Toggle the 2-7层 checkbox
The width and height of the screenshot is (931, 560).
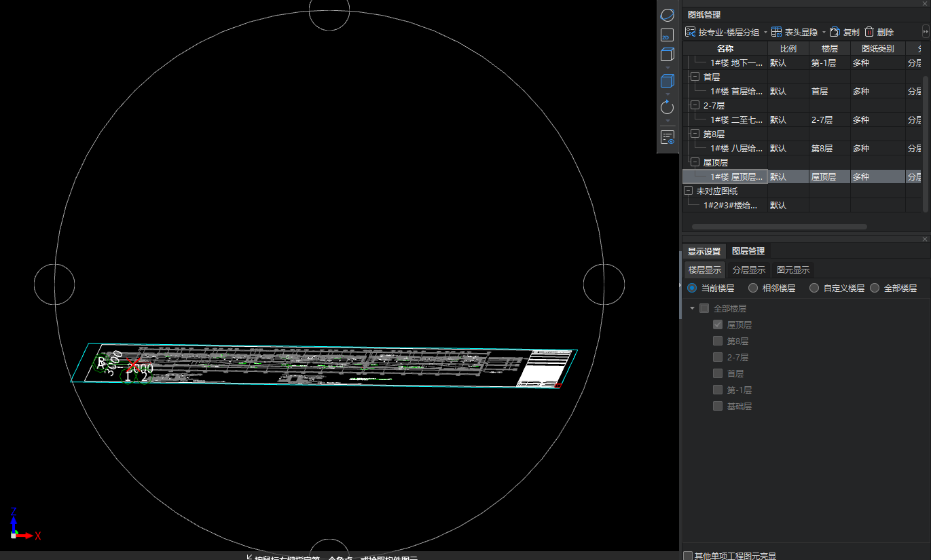[718, 357]
